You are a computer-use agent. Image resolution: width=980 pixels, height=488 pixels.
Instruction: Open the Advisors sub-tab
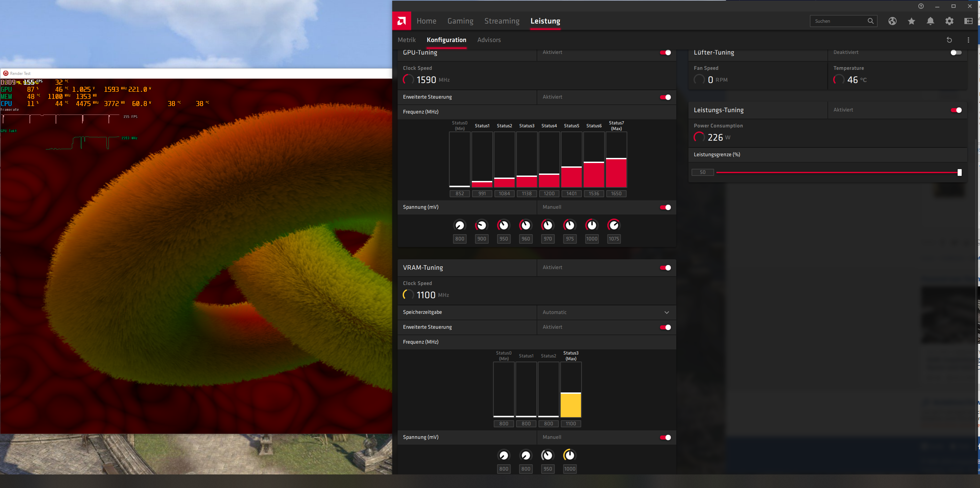click(x=489, y=40)
